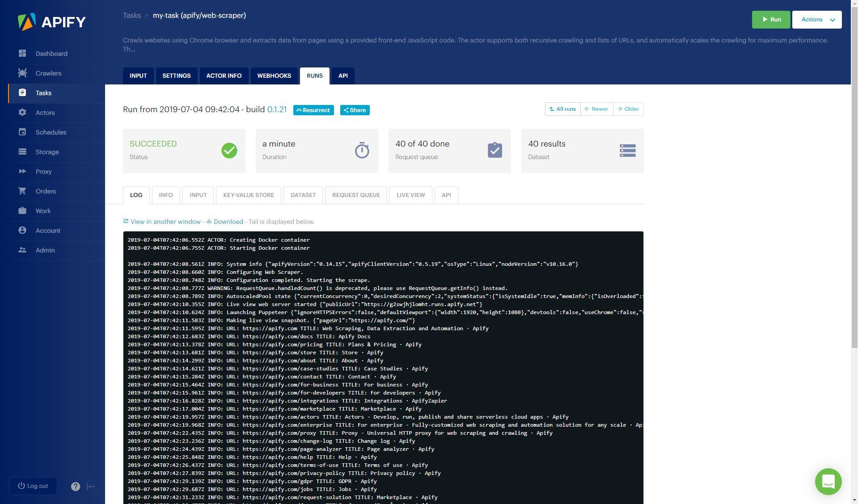
Task: Open the ACTOR INFO tab
Action: pyautogui.click(x=224, y=76)
